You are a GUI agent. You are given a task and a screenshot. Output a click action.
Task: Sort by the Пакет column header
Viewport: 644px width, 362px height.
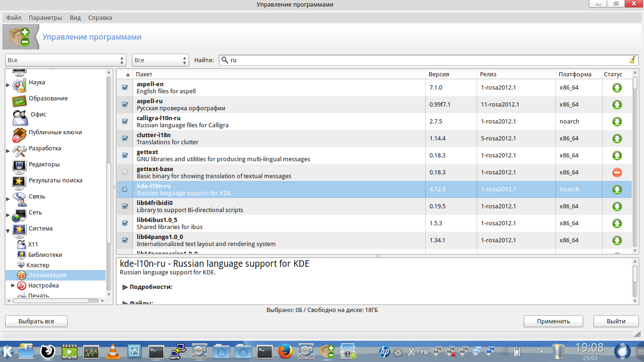click(x=279, y=74)
